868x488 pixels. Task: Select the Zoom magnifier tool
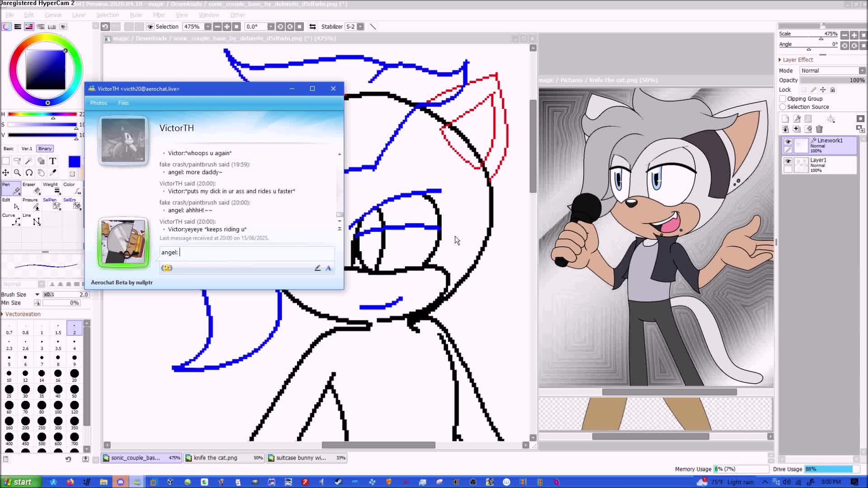tap(17, 173)
